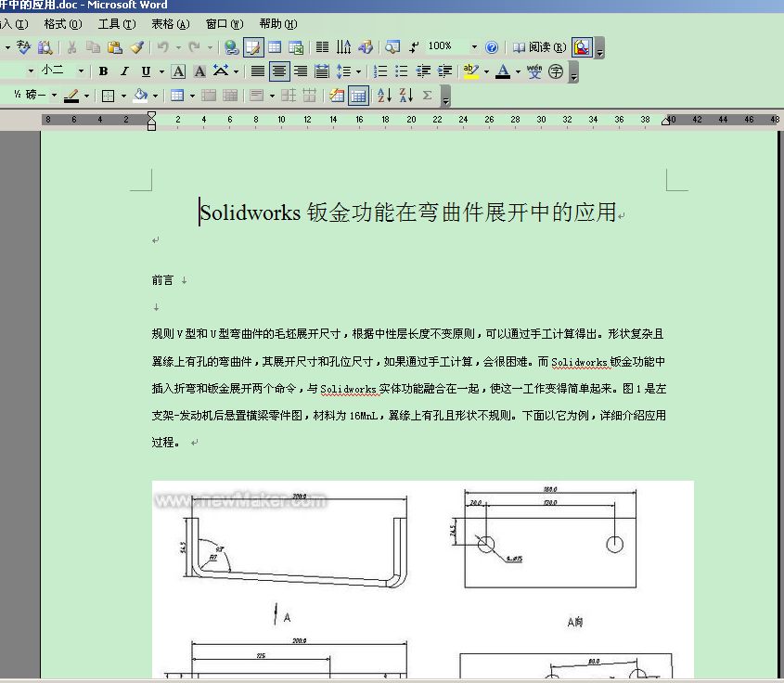Open the 100% zoom dropdown
This screenshot has height=683, width=784.
(474, 47)
